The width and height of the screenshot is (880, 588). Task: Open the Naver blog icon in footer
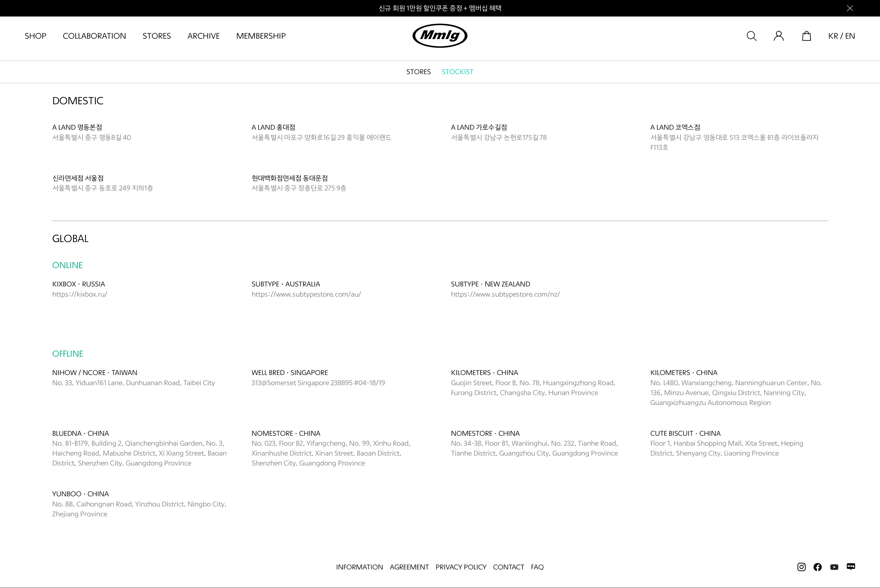pyautogui.click(x=851, y=567)
